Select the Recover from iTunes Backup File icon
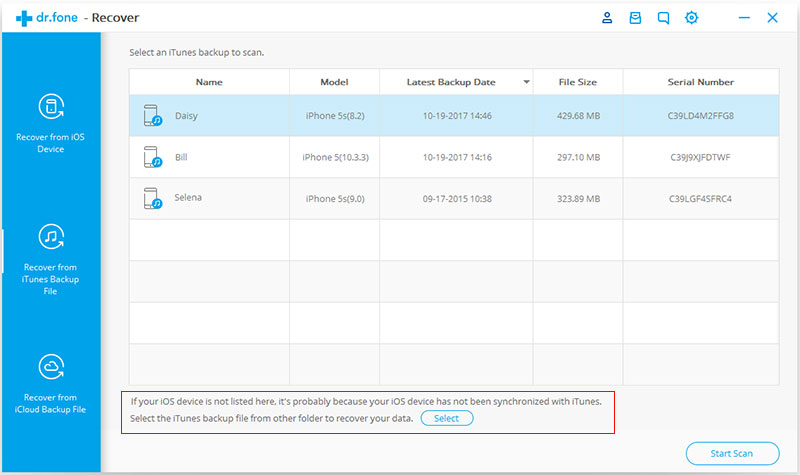800x475 pixels. point(51,237)
